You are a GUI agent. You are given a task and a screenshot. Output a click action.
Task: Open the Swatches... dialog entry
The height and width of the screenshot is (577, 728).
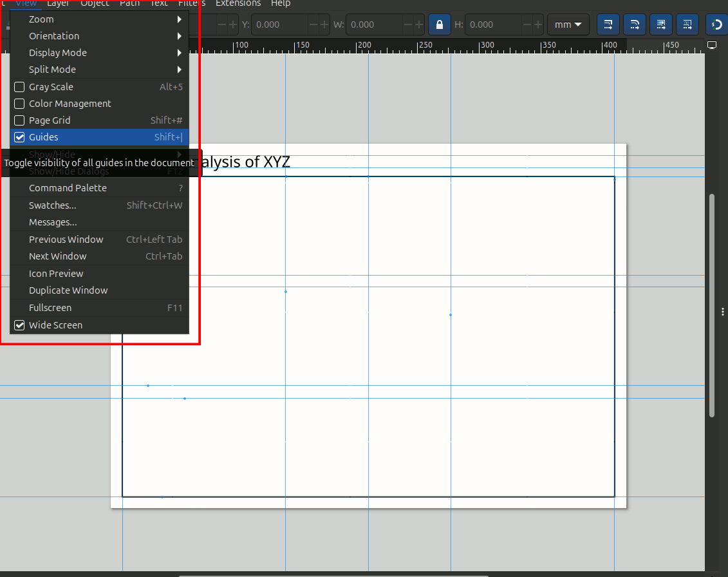53,205
